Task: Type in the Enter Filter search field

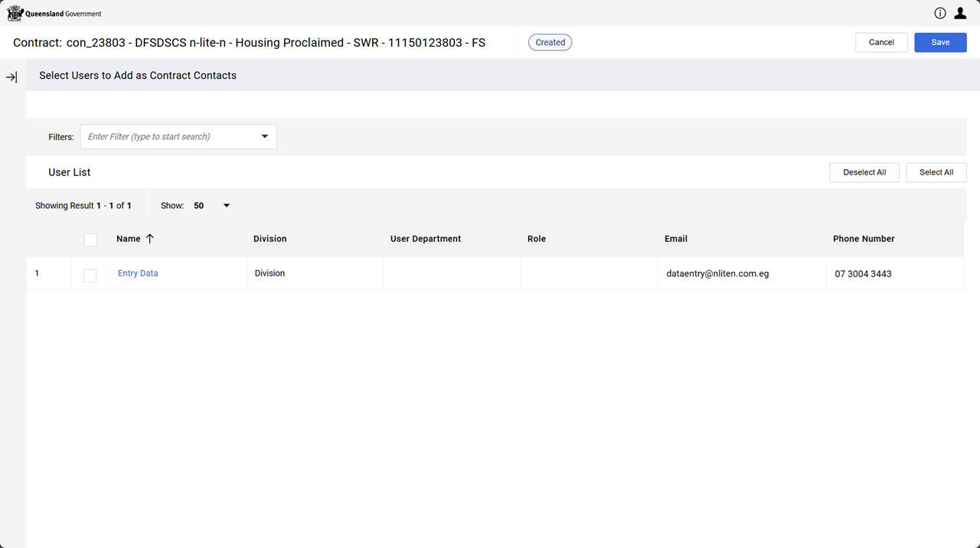Action: (x=170, y=137)
